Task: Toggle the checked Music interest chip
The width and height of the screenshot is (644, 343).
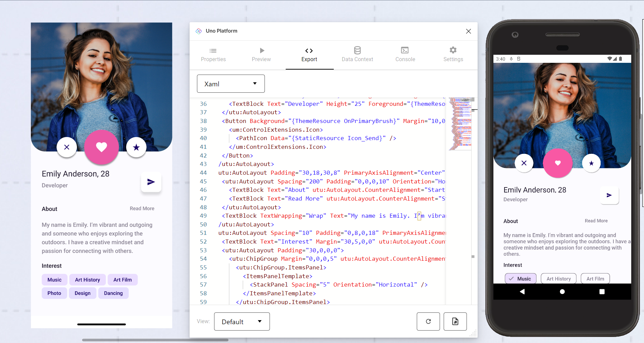Action: tap(520, 278)
